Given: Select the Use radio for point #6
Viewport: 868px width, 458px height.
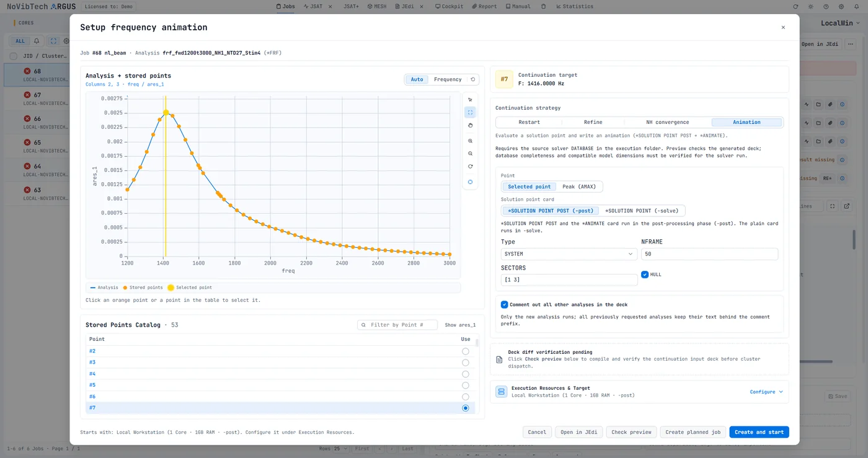Looking at the screenshot, I should pyautogui.click(x=466, y=397).
